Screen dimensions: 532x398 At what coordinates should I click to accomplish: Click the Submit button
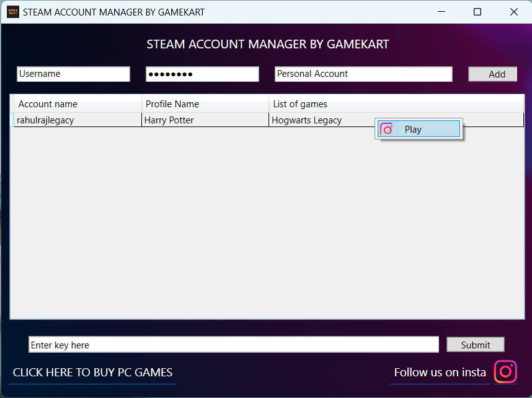point(476,345)
